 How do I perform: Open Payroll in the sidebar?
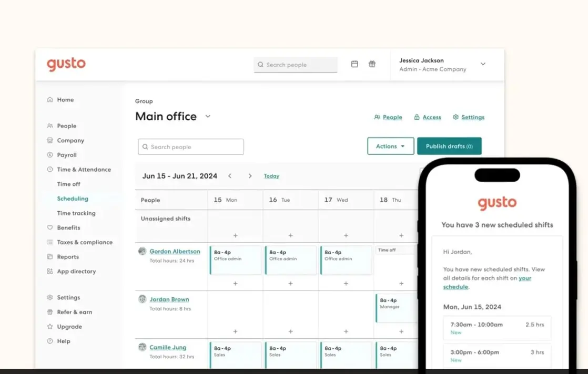click(x=67, y=155)
